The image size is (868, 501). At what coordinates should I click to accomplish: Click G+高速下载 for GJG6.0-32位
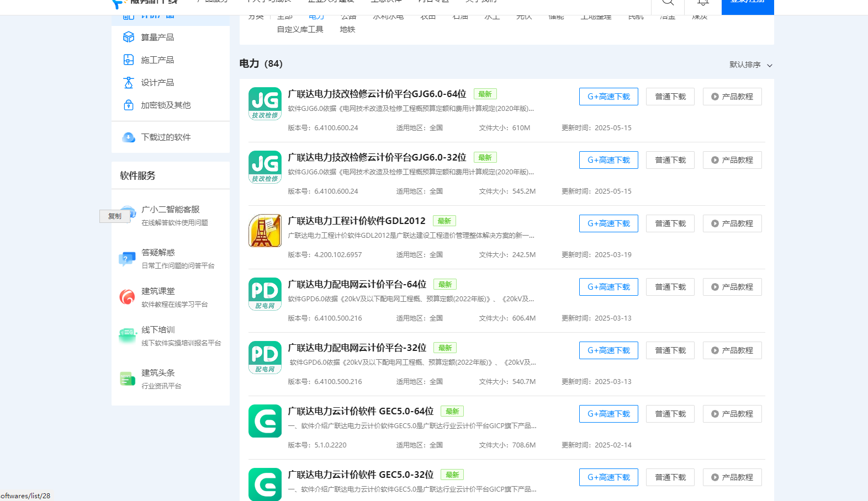(x=608, y=160)
